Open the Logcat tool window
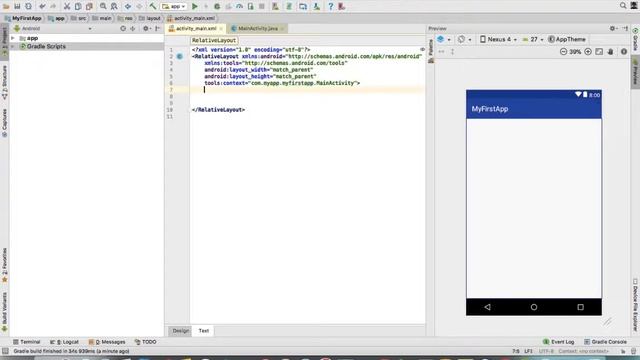Screen dimensions: 640x360 point(64,342)
